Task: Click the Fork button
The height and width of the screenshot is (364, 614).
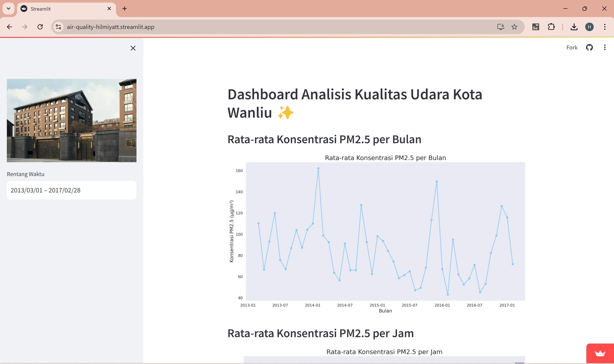Action: click(x=572, y=47)
